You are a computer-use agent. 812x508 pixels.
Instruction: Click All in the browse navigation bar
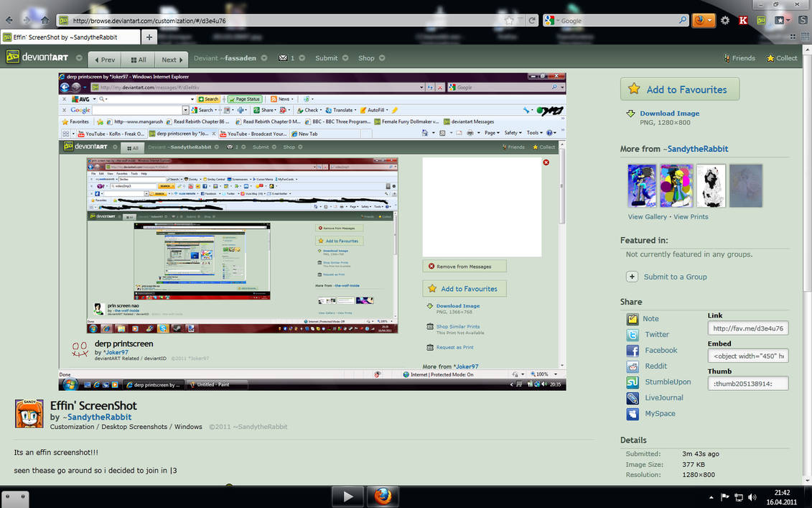138,59
